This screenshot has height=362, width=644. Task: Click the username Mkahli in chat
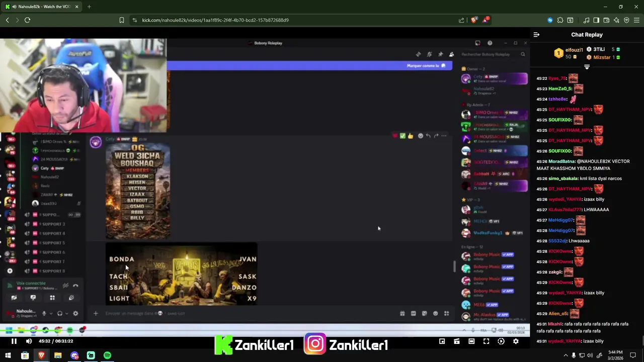tap(555, 324)
